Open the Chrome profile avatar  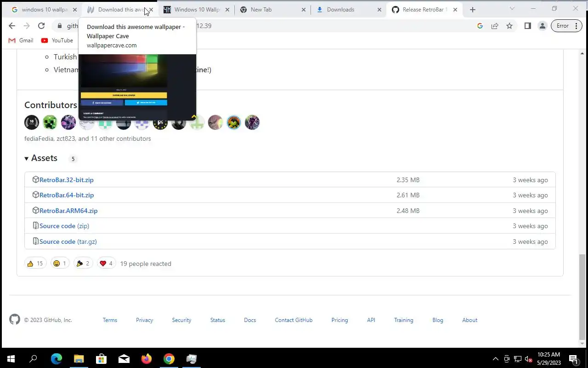tap(543, 26)
